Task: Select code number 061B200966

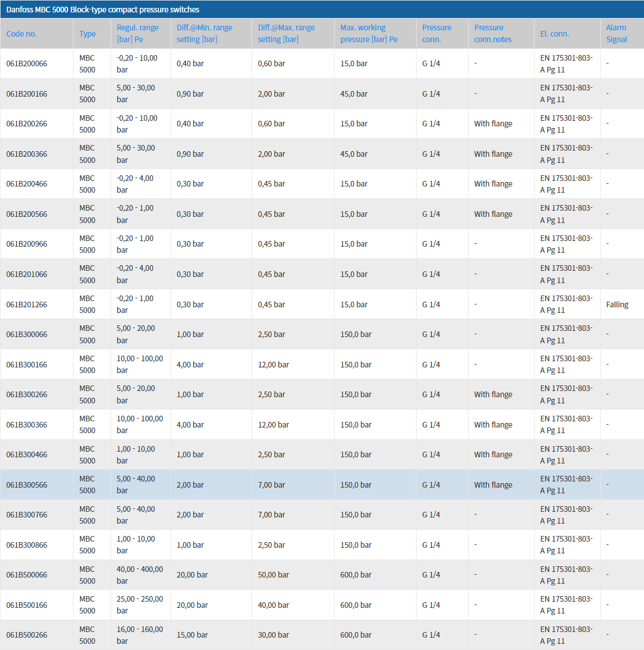Action: point(26,244)
